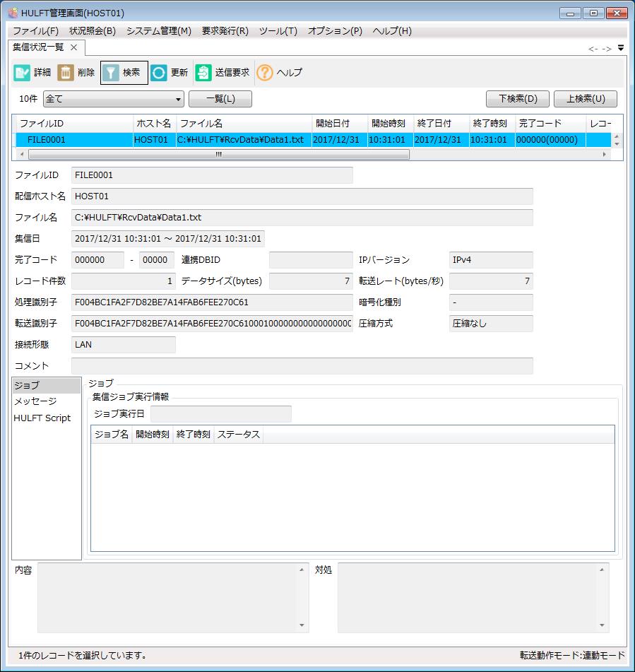The image size is (635, 672).
Task: Click the 対処 text area
Action: [473, 597]
